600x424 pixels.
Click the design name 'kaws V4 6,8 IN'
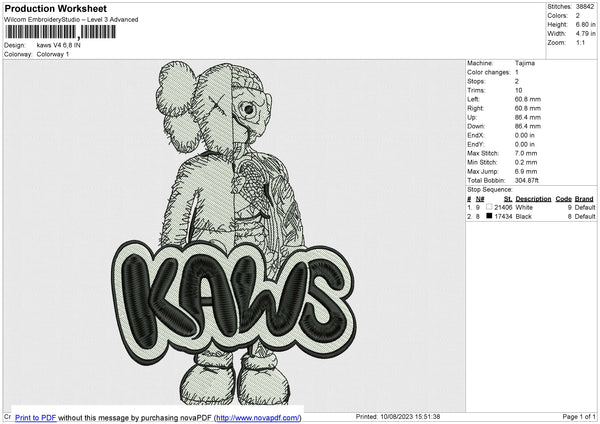point(59,45)
